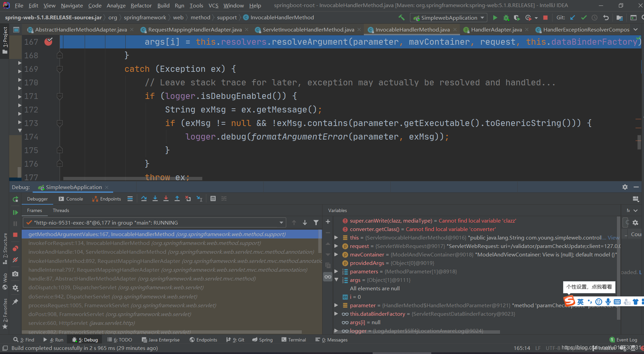Screen dimensions: 644x354
Task: Expand the 'parameters' variable node
Action: point(336,271)
